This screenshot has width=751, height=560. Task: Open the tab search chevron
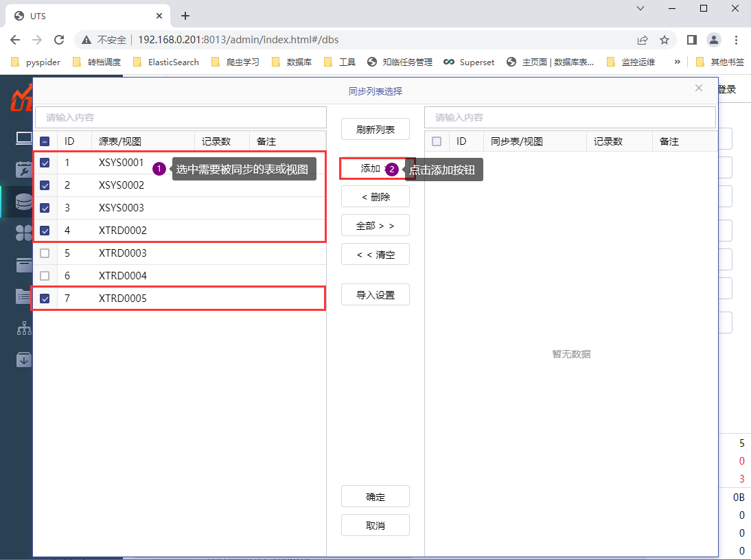[x=640, y=8]
